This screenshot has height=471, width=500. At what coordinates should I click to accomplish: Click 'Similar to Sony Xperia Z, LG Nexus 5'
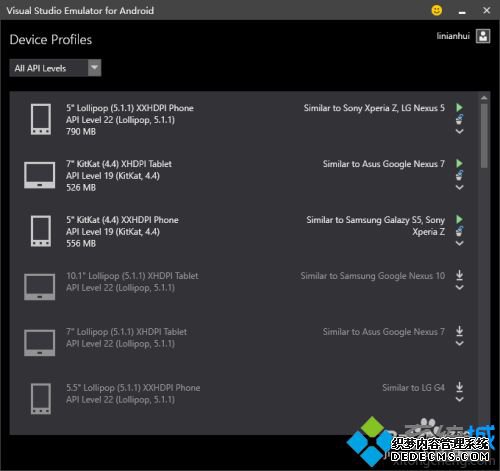coord(374,108)
